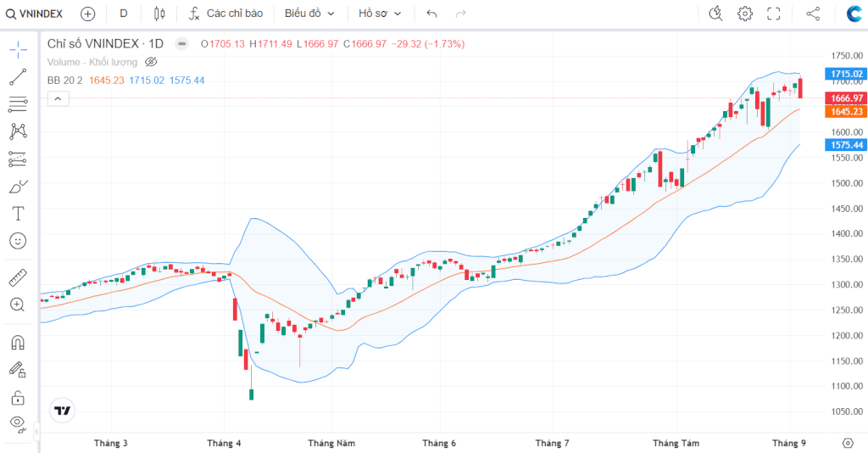Click Tháng 6 on time axis
Viewport: 868px width, 453px height.
point(439,443)
